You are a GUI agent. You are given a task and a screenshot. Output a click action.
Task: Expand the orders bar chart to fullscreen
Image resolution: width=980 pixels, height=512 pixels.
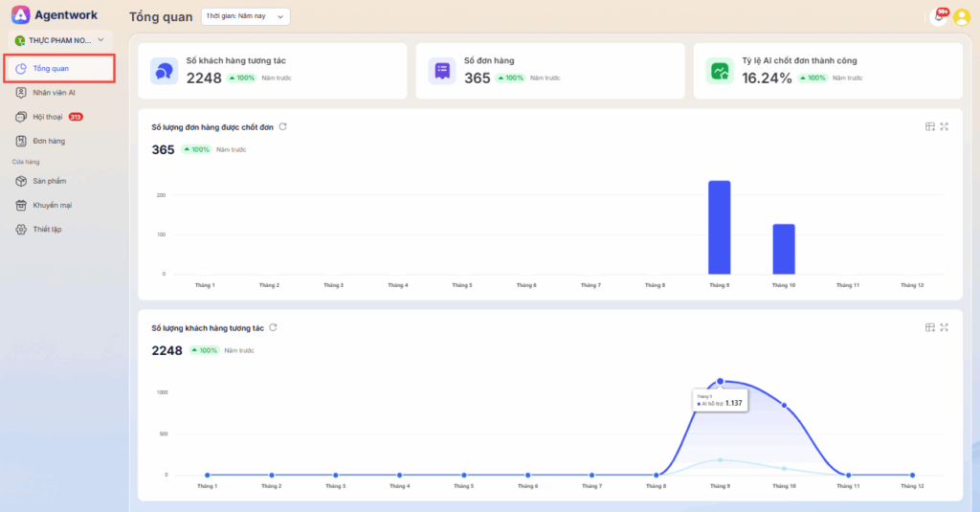(x=945, y=126)
